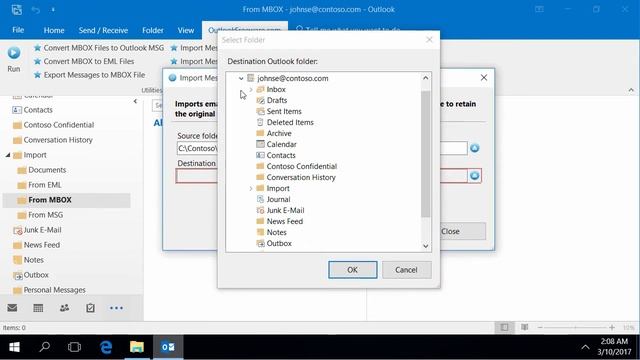Click the folder tree vertical scrollbar thumb
Viewport: 640px width, 360px height.
pos(426,154)
